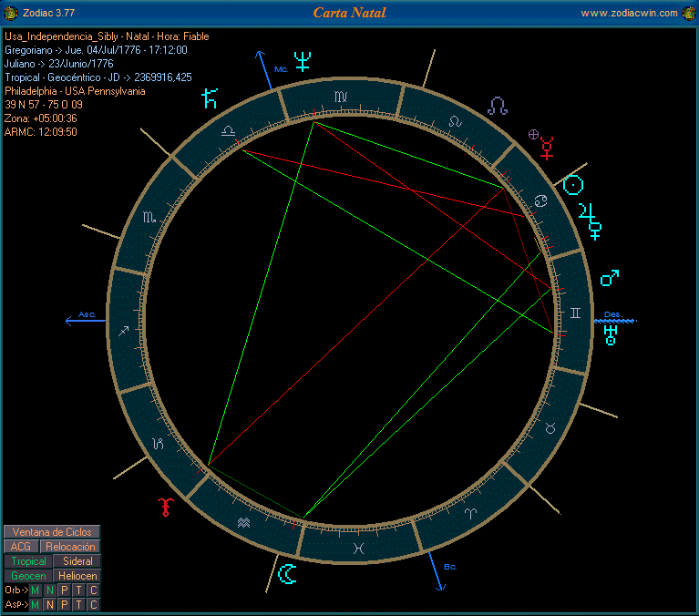Click the Neptune glyph near Mc
699x616 pixels.
pos(303,62)
